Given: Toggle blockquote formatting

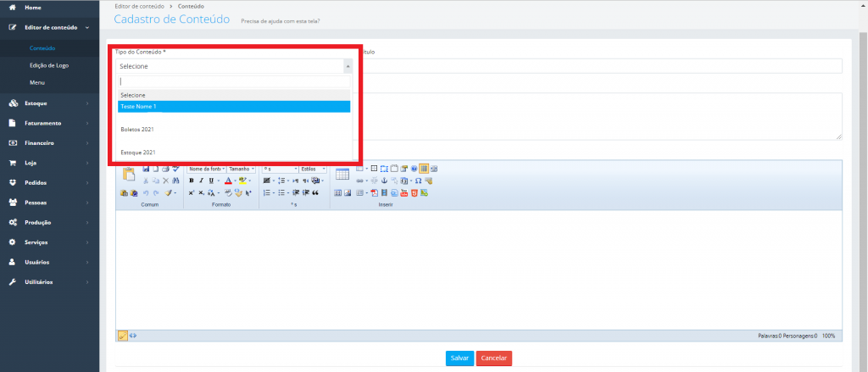Looking at the screenshot, I should coord(315,192).
